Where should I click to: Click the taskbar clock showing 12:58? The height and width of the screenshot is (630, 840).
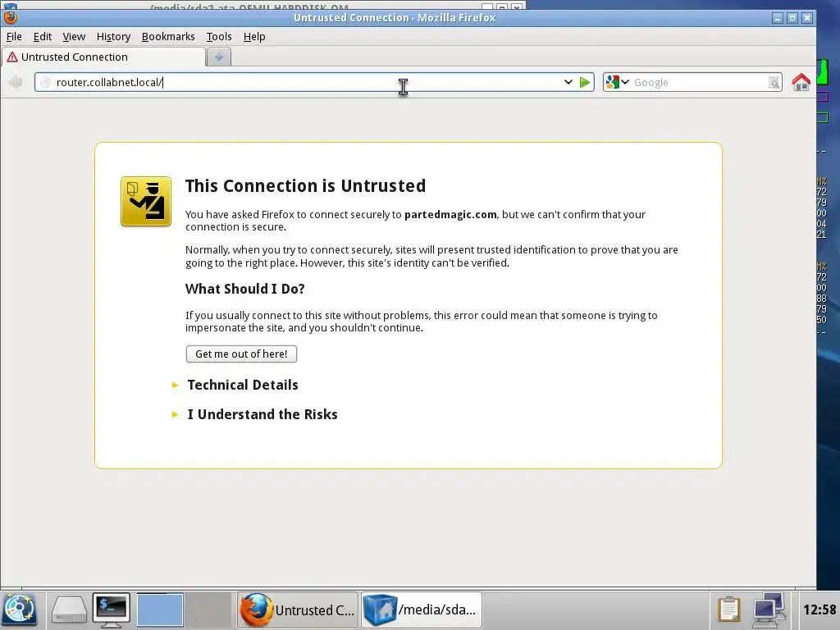[819, 609]
